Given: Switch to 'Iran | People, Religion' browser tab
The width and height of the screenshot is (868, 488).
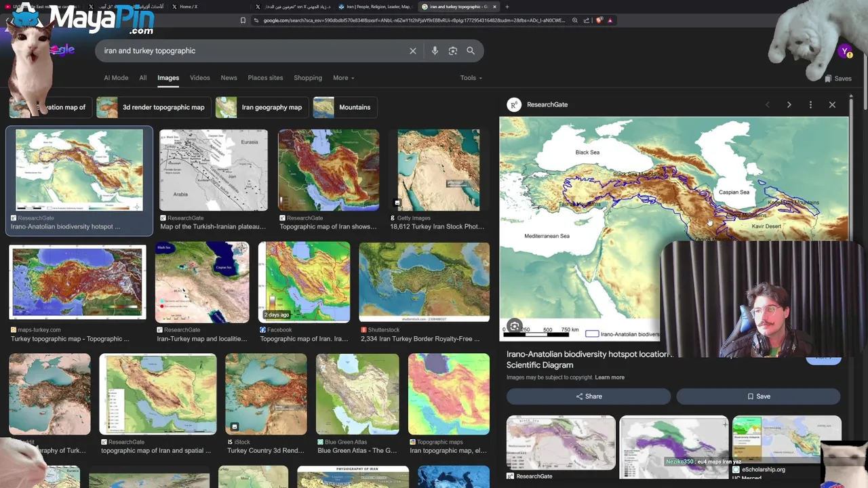Looking at the screenshot, I should pos(375,7).
